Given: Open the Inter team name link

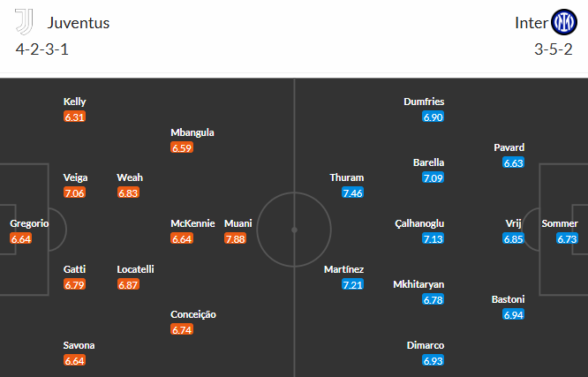Looking at the screenshot, I should tap(531, 23).
